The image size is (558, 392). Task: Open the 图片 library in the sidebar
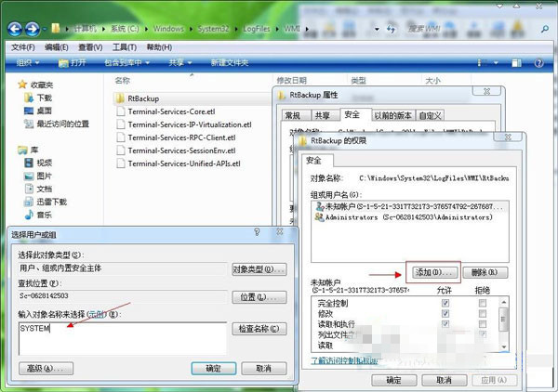click(x=44, y=176)
